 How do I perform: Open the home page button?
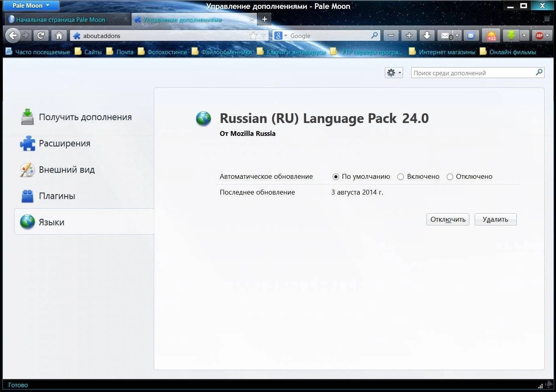(59, 36)
